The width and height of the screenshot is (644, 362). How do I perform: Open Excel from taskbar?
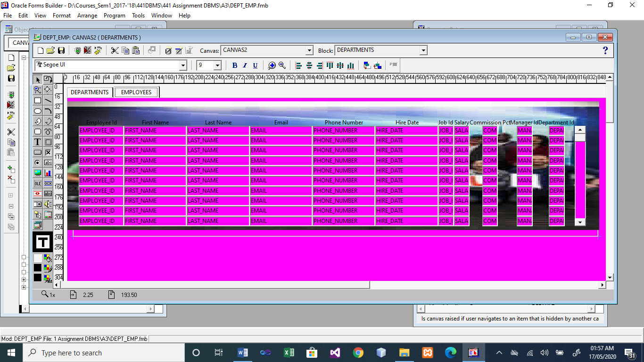pyautogui.click(x=289, y=353)
